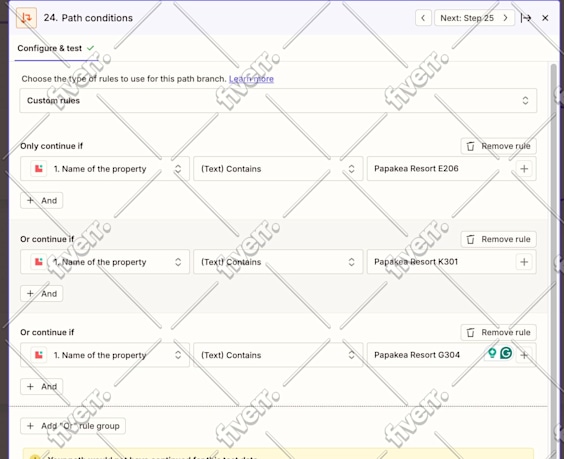Add And condition under E206 rule

[42, 200]
